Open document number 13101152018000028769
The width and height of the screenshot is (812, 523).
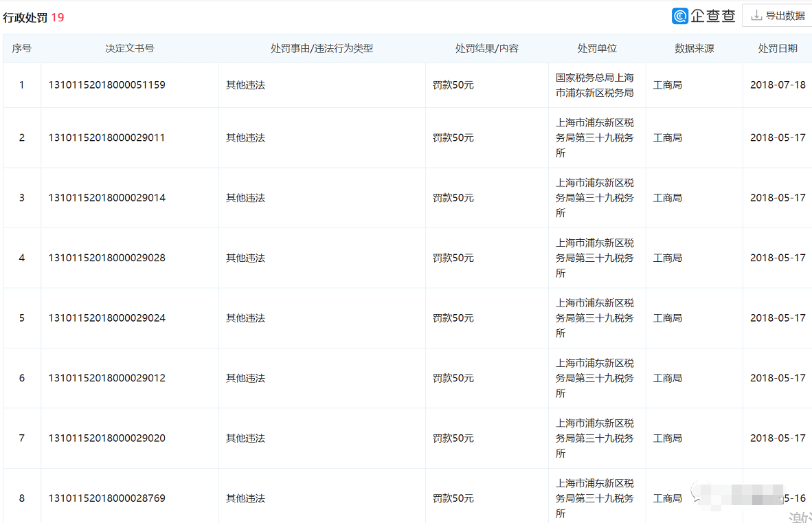[106, 498]
